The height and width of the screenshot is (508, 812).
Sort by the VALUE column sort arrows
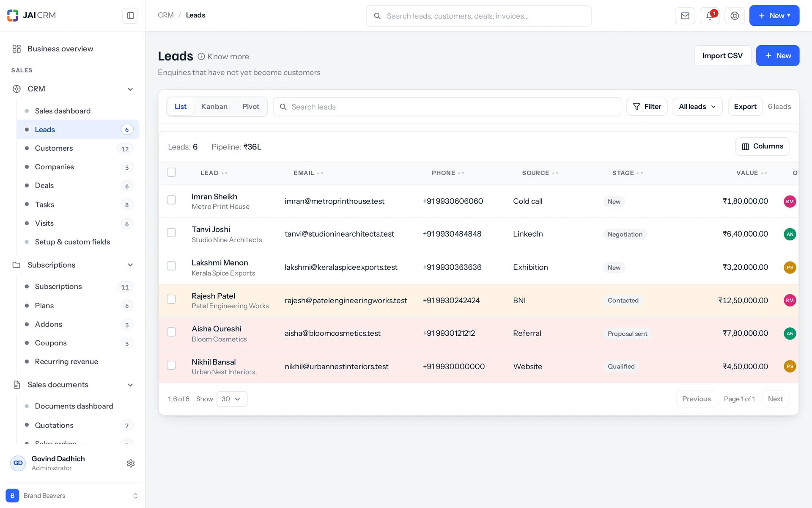coord(764,173)
